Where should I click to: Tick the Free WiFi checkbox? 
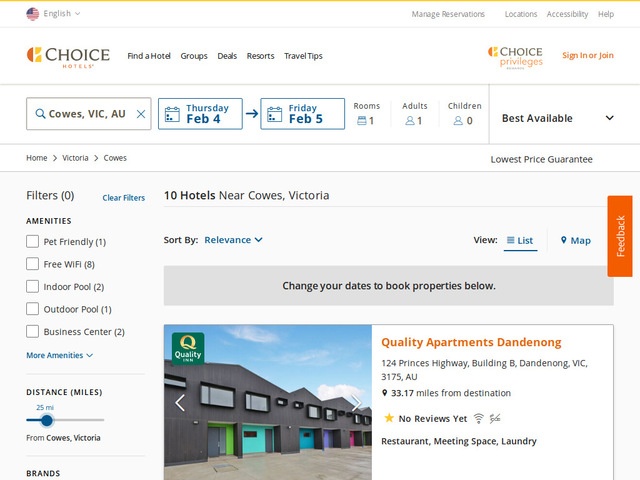click(33, 264)
